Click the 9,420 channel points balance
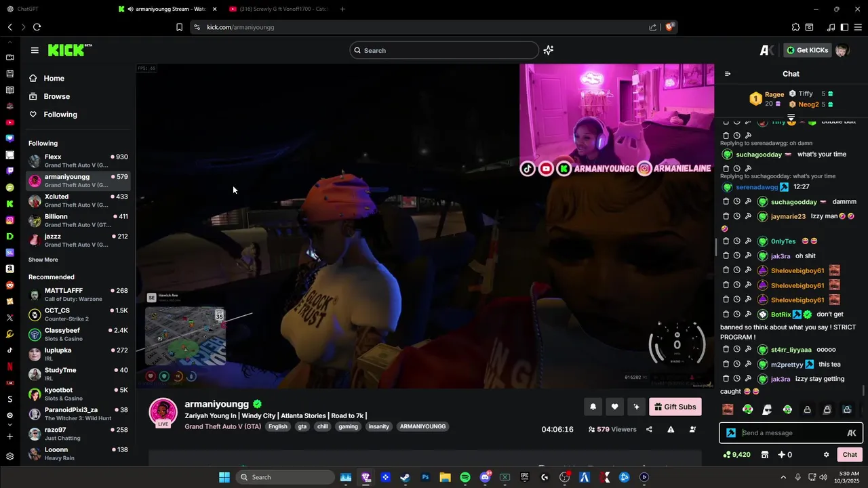The height and width of the screenshot is (488, 868). [737, 455]
